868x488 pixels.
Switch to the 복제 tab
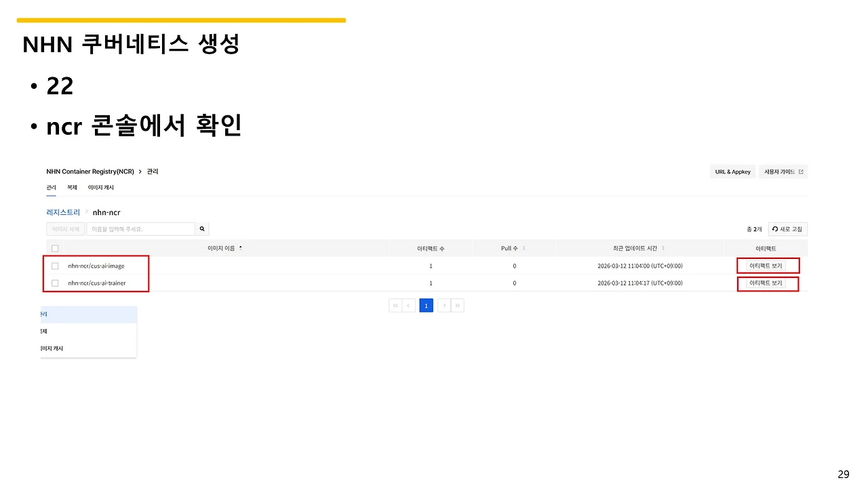71,187
